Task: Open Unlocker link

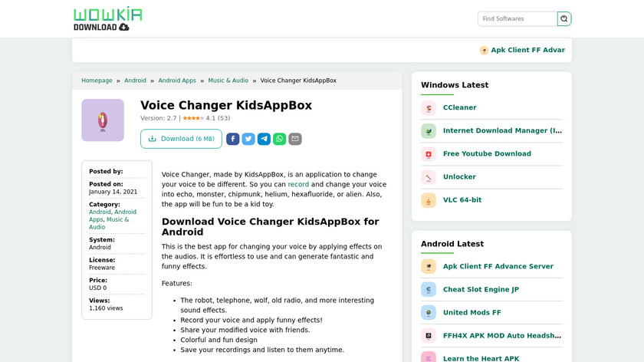Action: (x=459, y=176)
